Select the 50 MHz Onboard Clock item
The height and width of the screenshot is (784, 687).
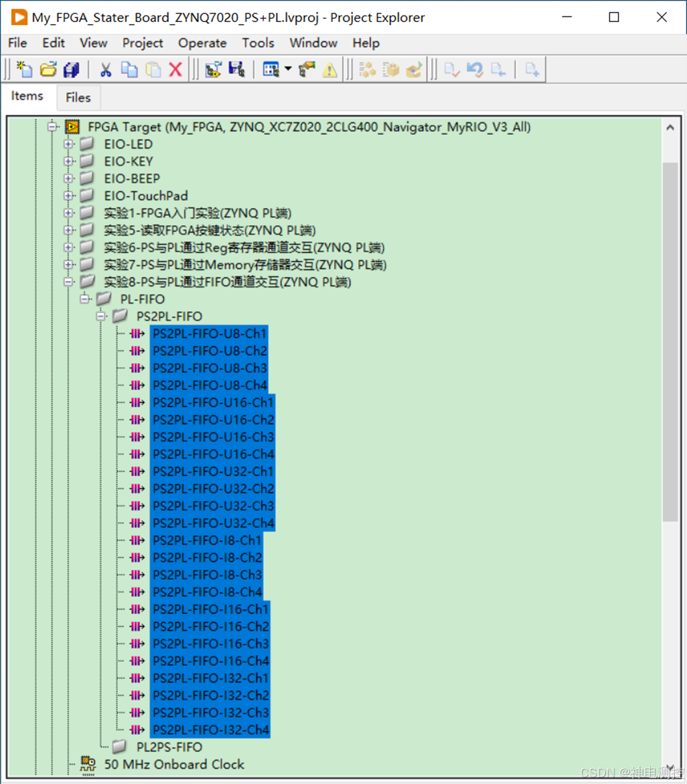pyautogui.click(x=174, y=765)
